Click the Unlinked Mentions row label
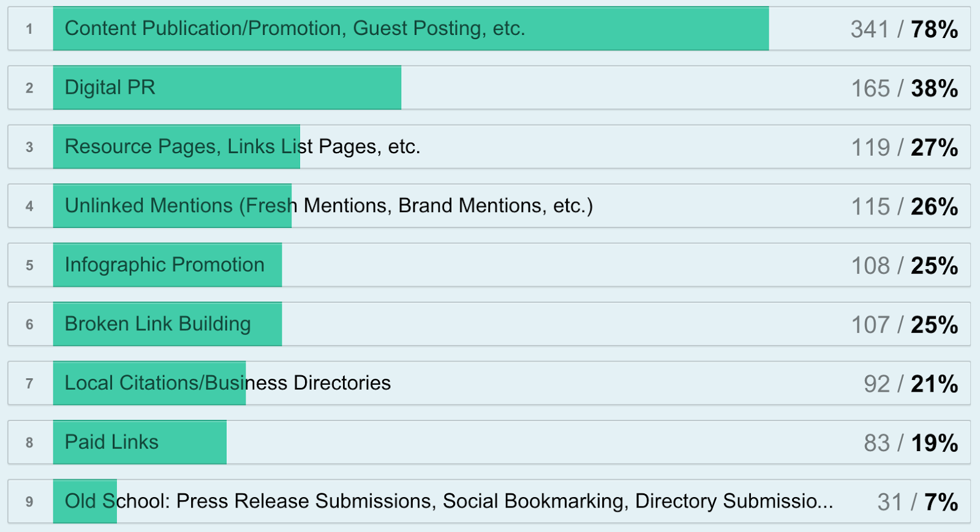The width and height of the screenshot is (980, 532). [329, 205]
